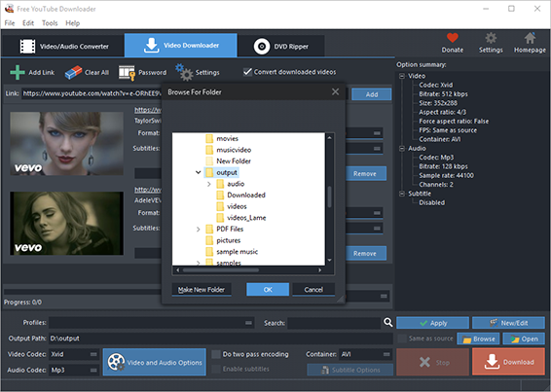Click the app logo in title bar

(9, 9)
